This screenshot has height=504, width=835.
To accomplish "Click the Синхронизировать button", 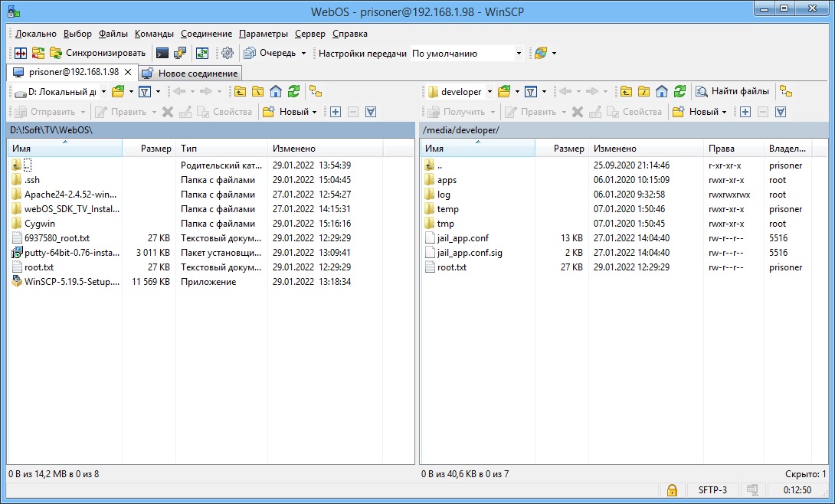I will 97,54.
